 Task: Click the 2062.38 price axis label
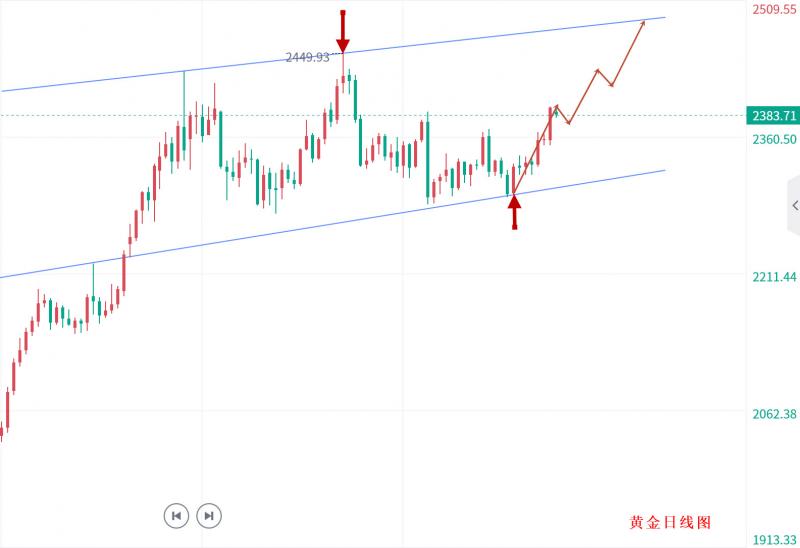point(774,414)
